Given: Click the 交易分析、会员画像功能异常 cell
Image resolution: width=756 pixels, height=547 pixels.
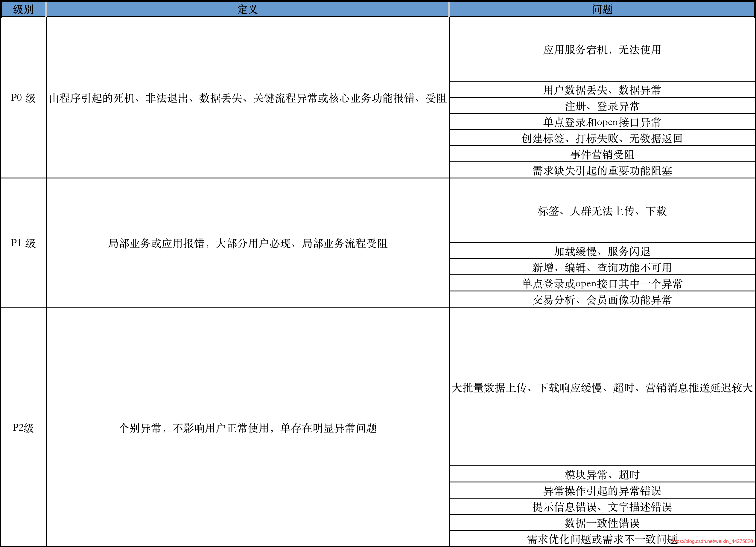Looking at the screenshot, I should (602, 300).
